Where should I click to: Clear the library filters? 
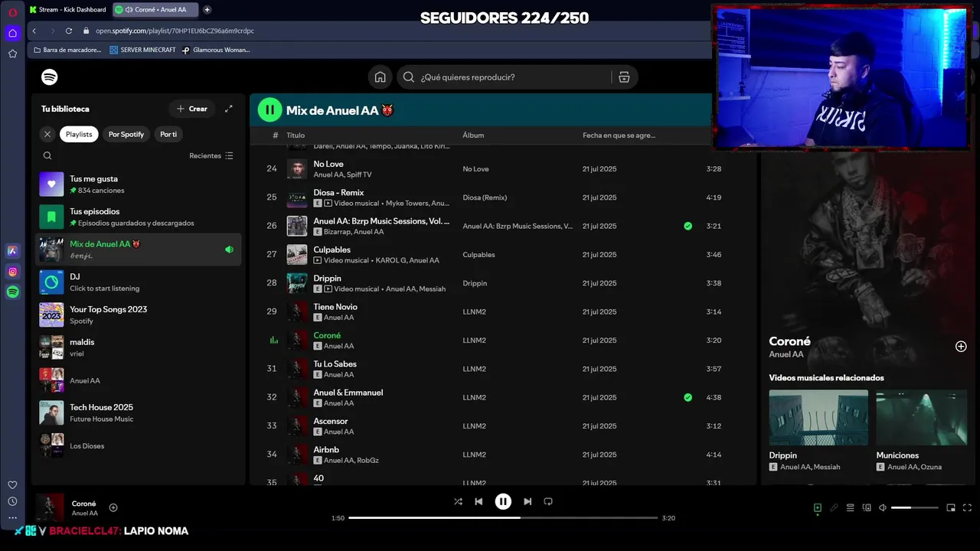(47, 134)
